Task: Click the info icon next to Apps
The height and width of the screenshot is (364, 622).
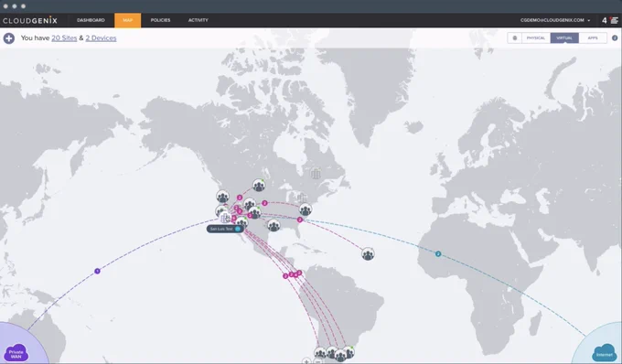Action: coord(615,38)
